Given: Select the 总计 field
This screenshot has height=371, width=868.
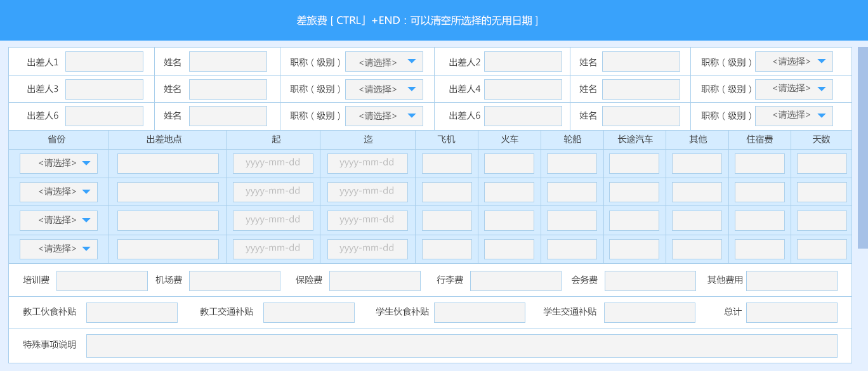Looking at the screenshot, I should tap(791, 313).
